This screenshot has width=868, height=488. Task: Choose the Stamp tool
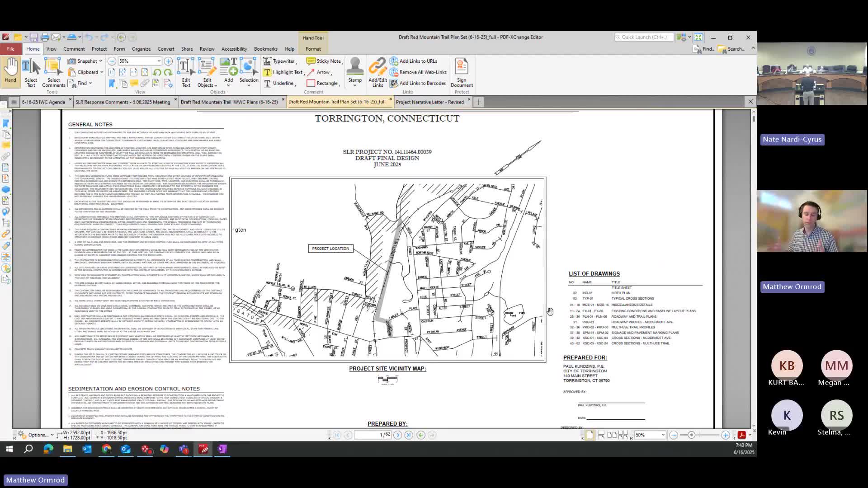355,71
